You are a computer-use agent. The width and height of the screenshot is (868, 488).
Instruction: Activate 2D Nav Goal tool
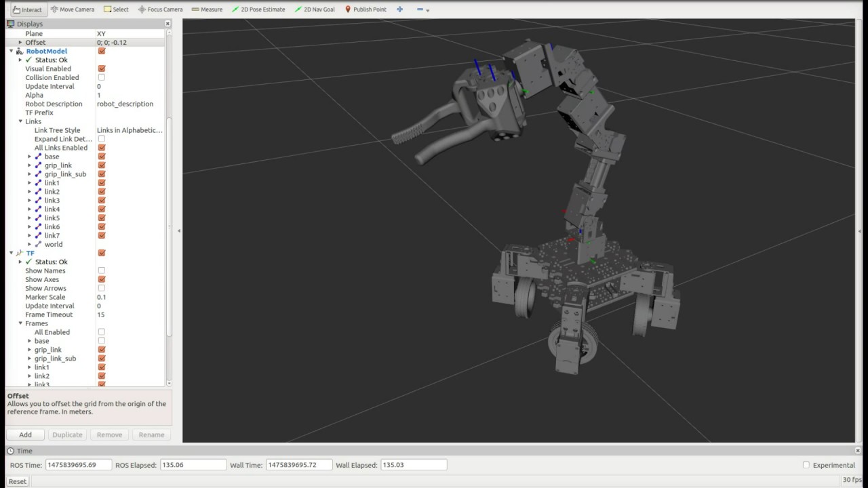[315, 9]
